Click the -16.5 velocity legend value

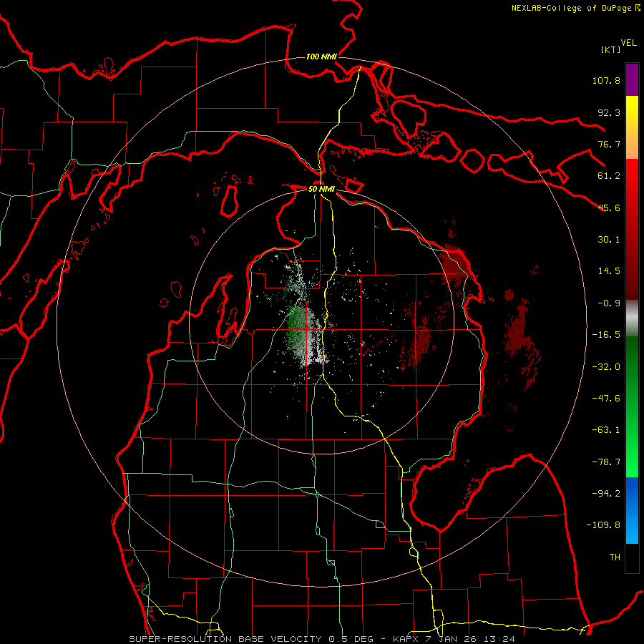click(x=606, y=335)
